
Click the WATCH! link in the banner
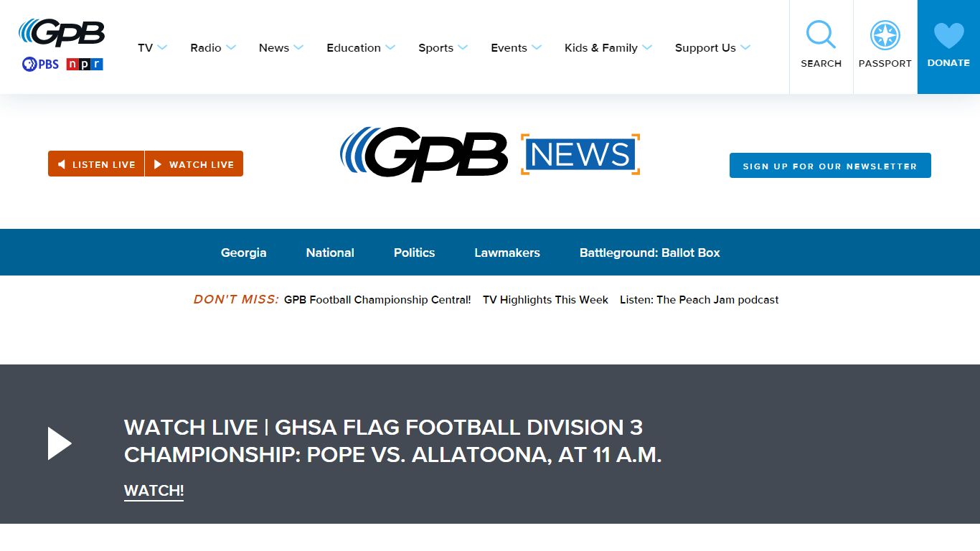point(154,491)
